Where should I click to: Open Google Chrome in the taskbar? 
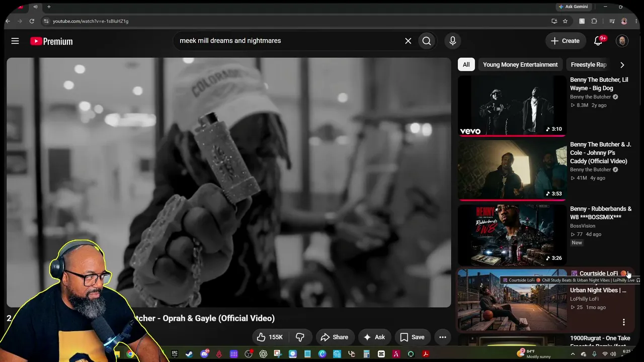click(x=130, y=354)
